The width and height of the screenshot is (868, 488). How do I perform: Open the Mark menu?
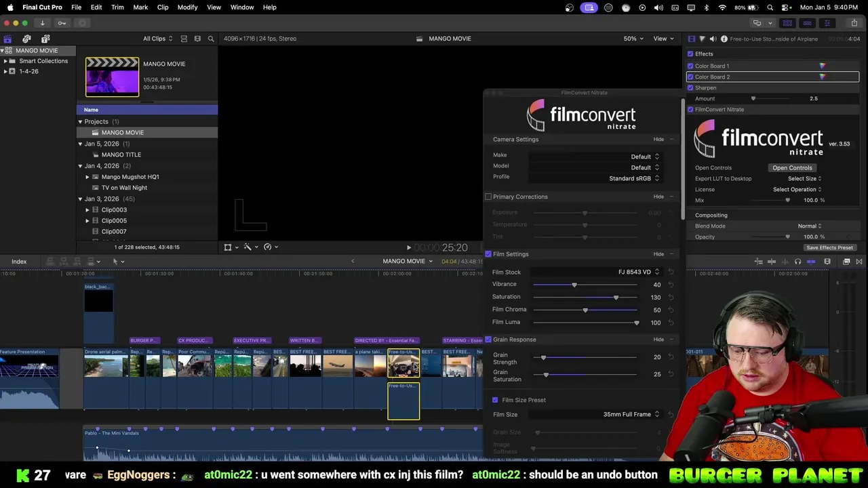coord(140,7)
